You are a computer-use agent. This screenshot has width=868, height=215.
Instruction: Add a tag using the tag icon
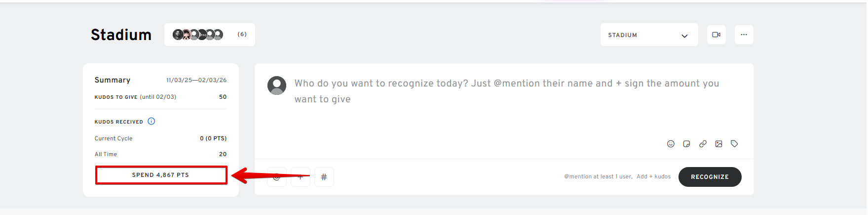tap(734, 144)
